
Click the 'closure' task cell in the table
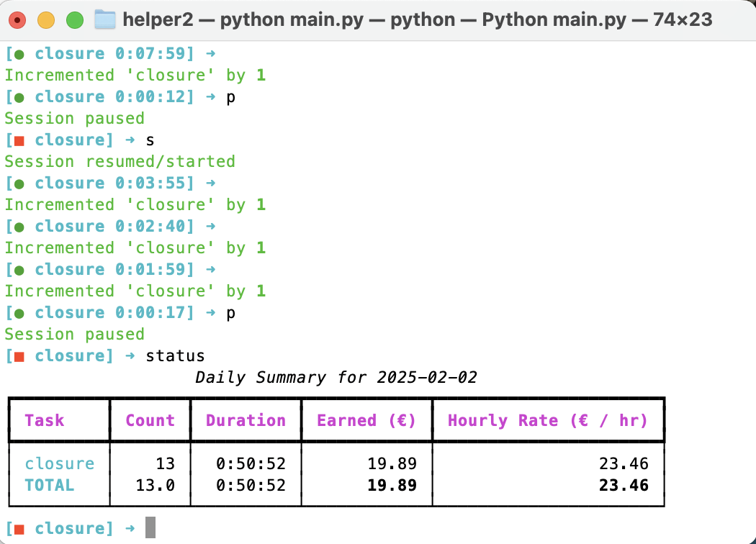(59, 463)
